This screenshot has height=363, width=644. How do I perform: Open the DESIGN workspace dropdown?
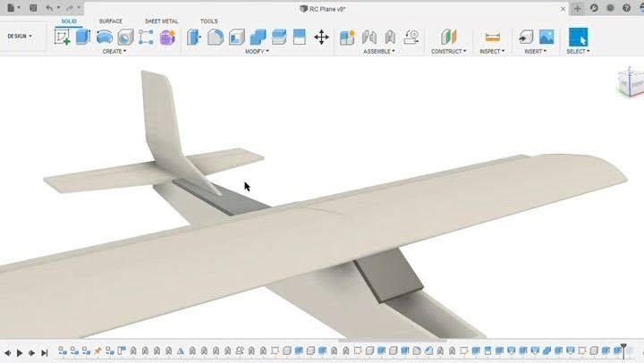pyautogui.click(x=20, y=36)
